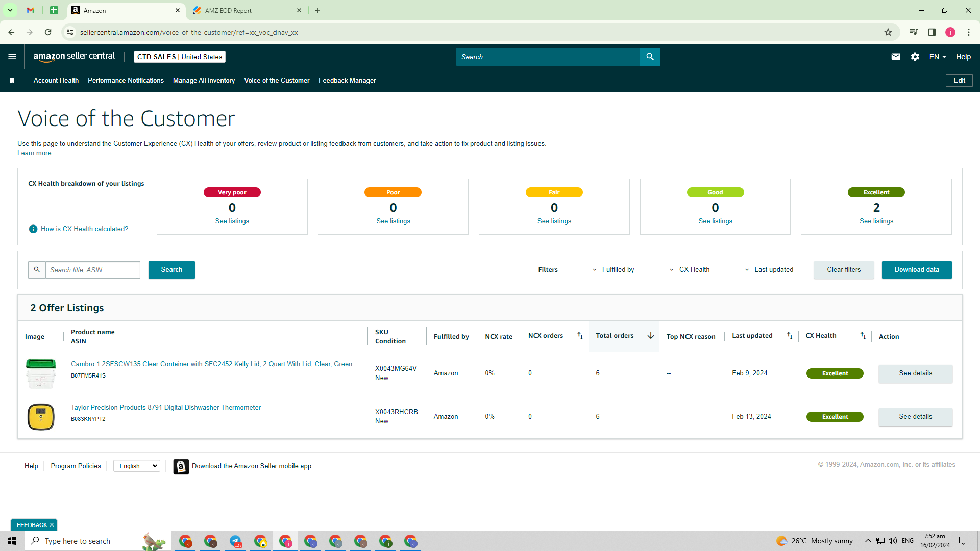Open Gmail pinned tab

click(31, 10)
